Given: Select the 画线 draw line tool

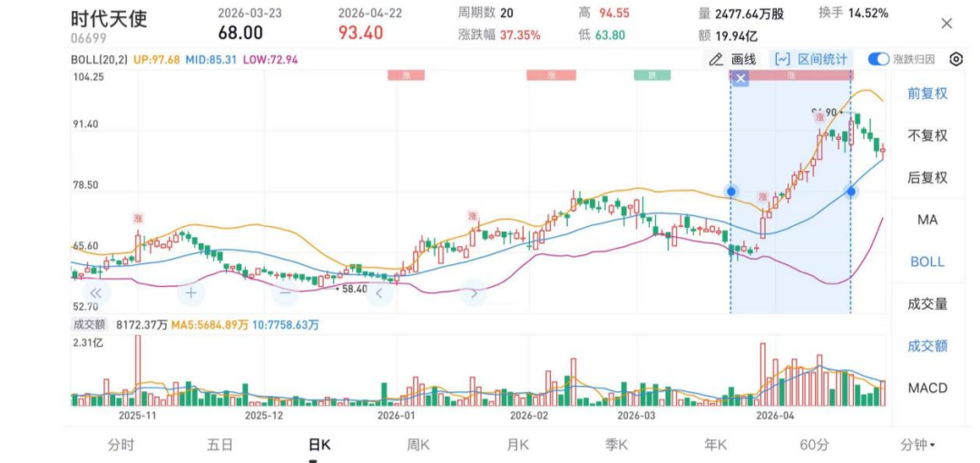Looking at the screenshot, I should 733,59.
